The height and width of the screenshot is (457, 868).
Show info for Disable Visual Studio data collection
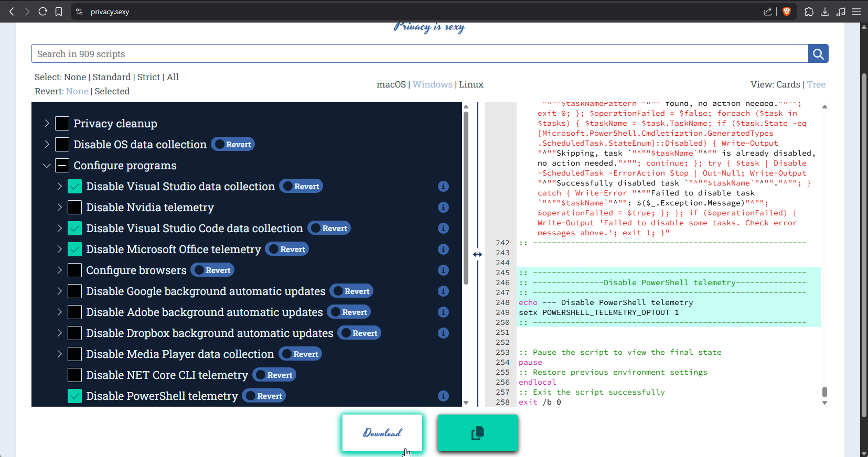coord(443,187)
